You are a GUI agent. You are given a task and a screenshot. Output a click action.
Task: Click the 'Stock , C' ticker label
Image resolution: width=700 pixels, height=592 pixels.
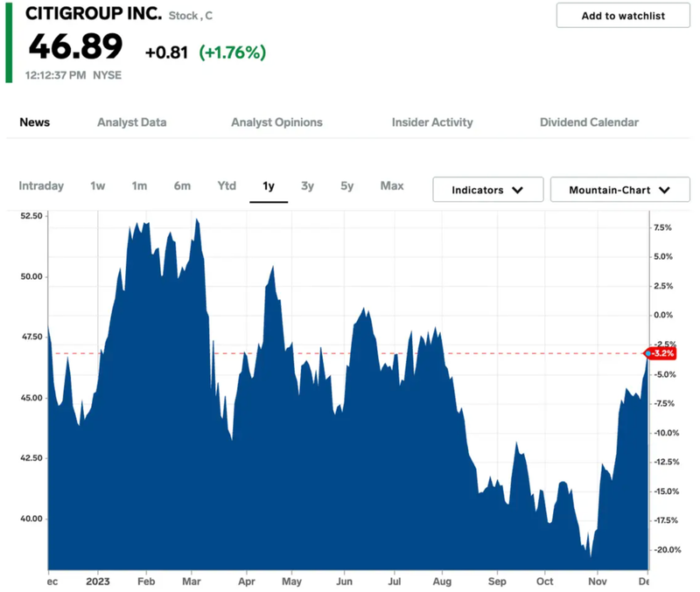(191, 16)
